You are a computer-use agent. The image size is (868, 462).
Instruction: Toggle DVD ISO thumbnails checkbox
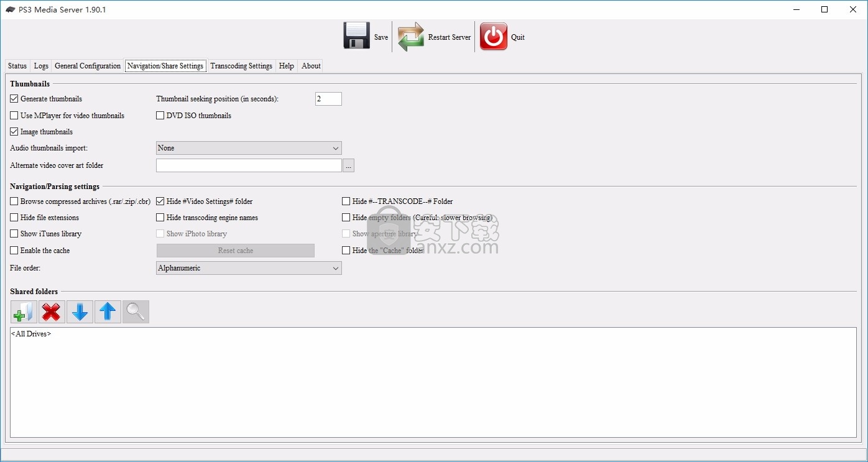tap(160, 116)
